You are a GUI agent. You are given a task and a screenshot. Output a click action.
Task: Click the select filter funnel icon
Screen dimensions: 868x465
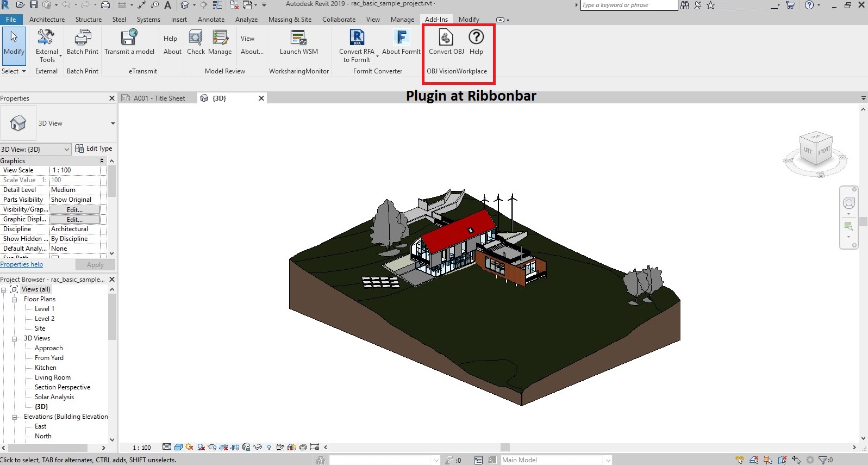pyautogui.click(x=822, y=460)
